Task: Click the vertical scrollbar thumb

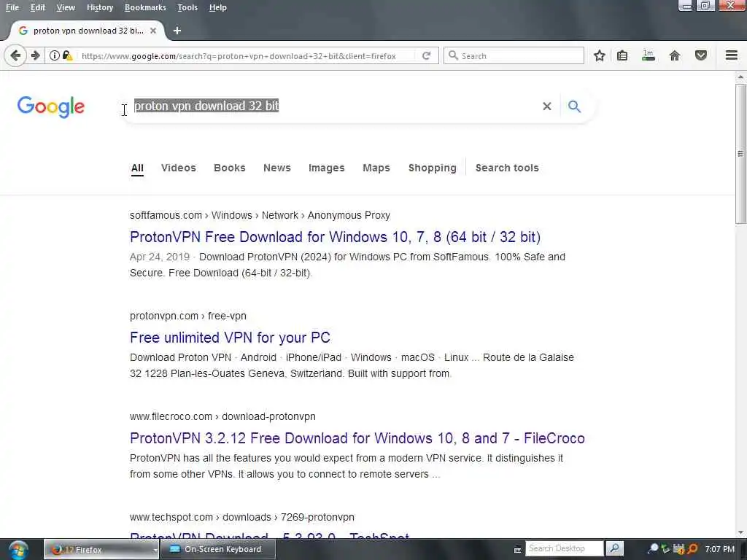Action: coord(740,154)
